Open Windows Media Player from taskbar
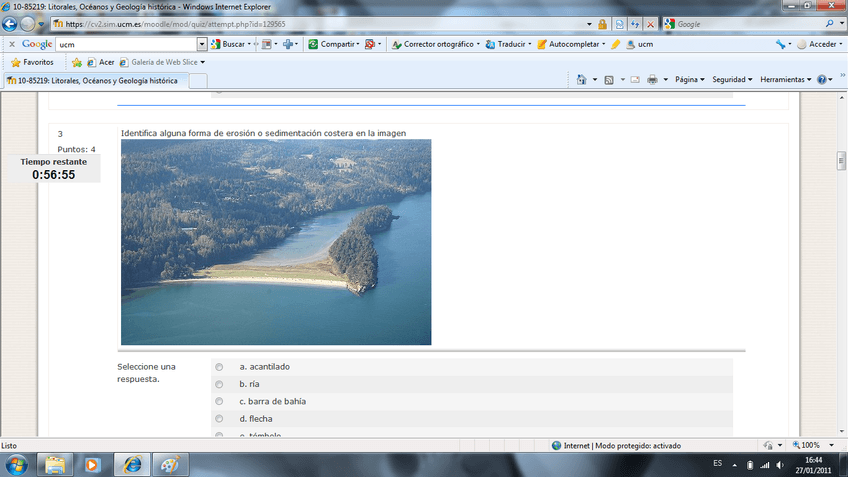848x477 pixels. pos(92,464)
